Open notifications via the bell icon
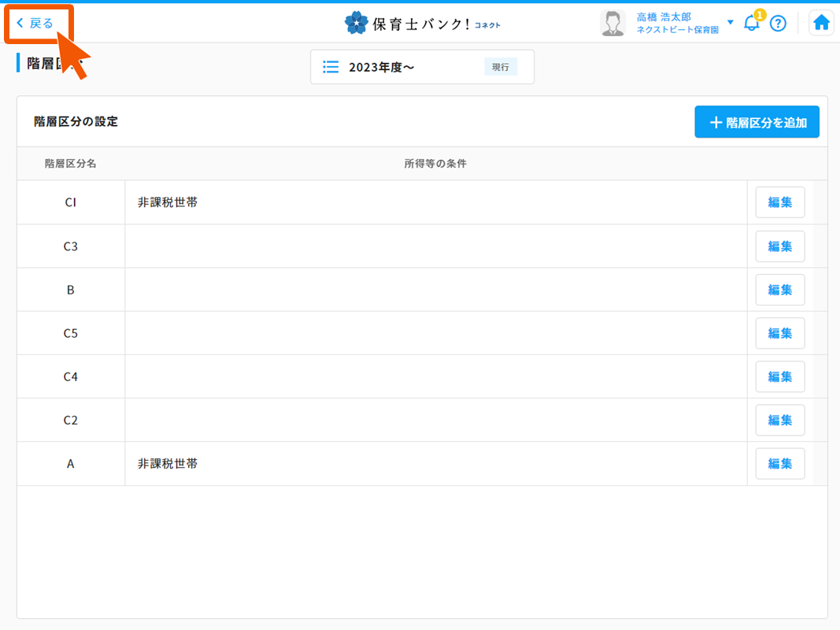Screen dimensions: 840x630 751,23
